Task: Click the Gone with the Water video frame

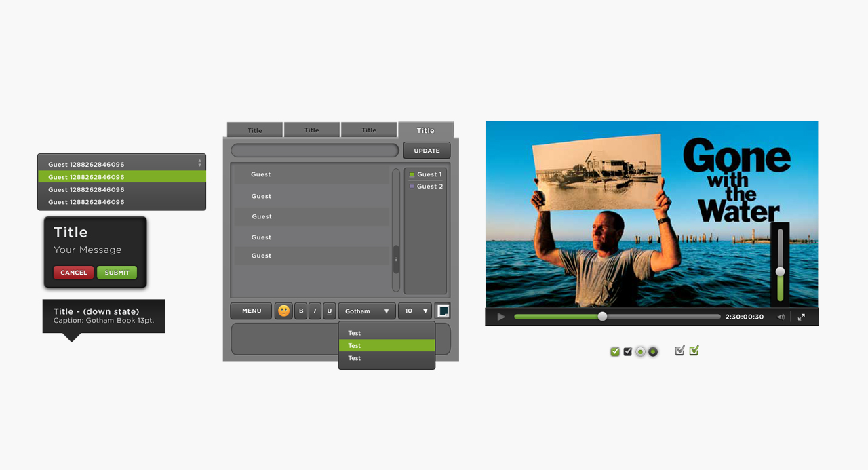Action: 652,214
